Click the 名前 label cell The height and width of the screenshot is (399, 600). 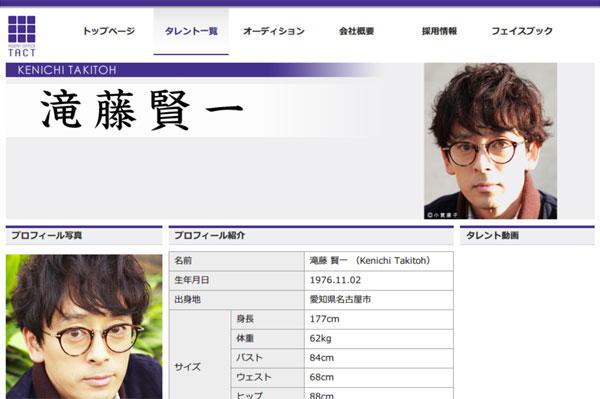coord(237,261)
